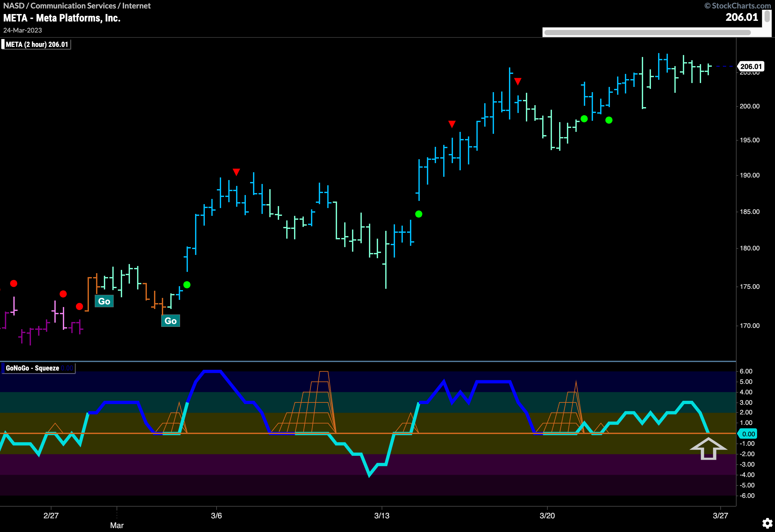The height and width of the screenshot is (532, 775).
Task: Click the first green dot near 198
Action: point(584,119)
